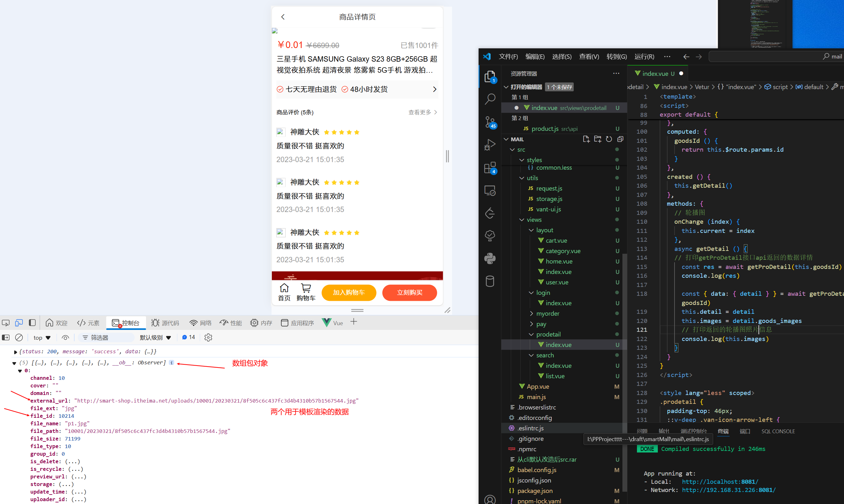The height and width of the screenshot is (504, 844).
Task: Click console settings gear icon
Action: [208, 337]
